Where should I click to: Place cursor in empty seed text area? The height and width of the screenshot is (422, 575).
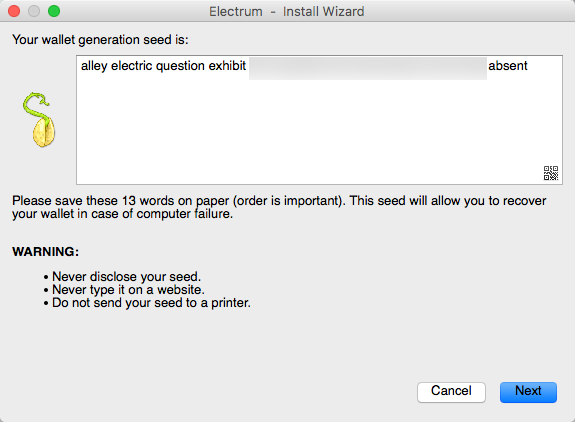click(319, 130)
